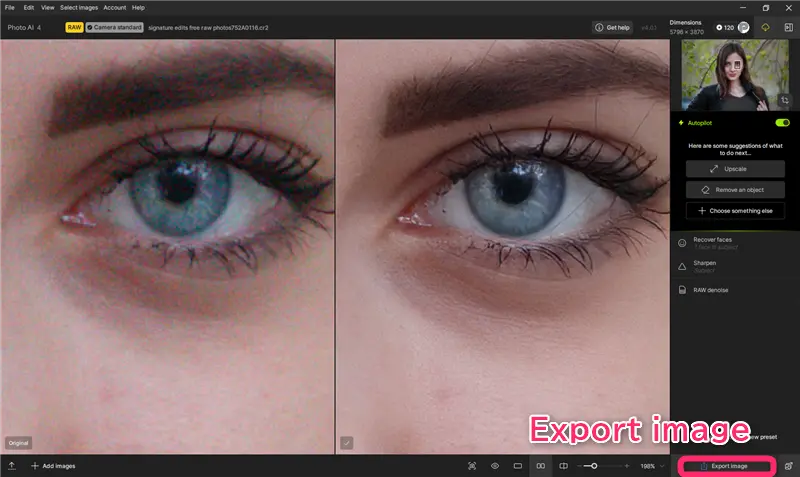Click the Sharpen triangle icon
Viewport: 800px width, 477px height.
point(682,266)
